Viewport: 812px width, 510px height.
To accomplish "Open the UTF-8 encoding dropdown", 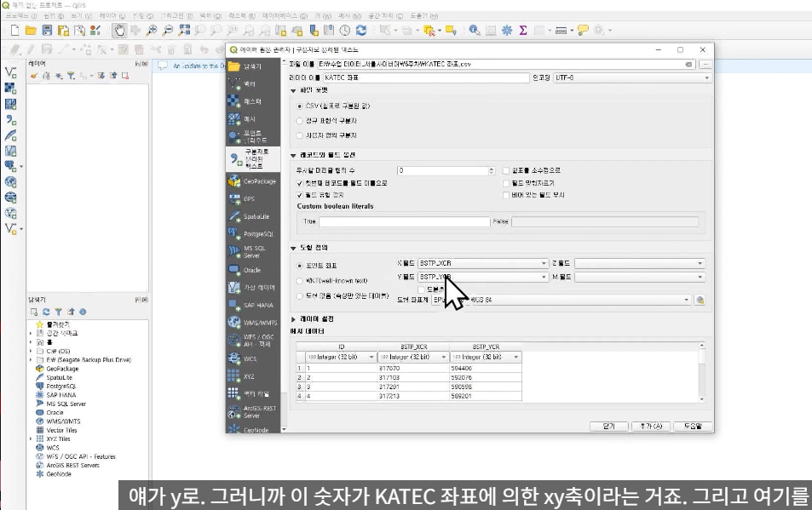I will (x=631, y=77).
